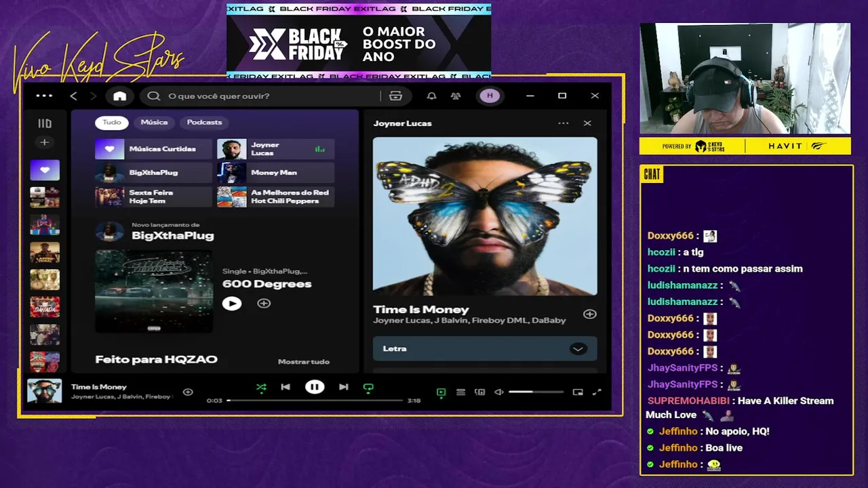Open the '600 Degrees' single title
Screen dimensions: 868x488
267,284
